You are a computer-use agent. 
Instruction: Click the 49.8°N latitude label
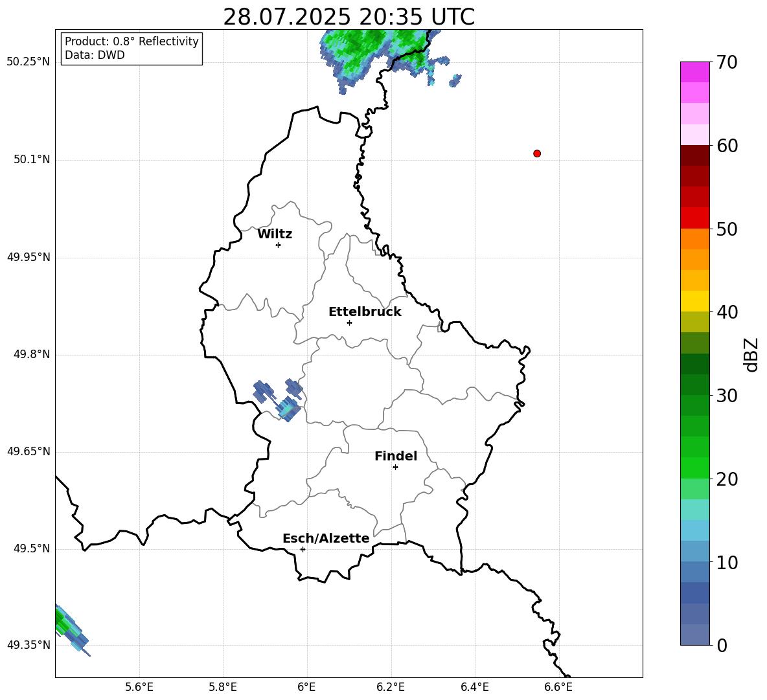32,354
